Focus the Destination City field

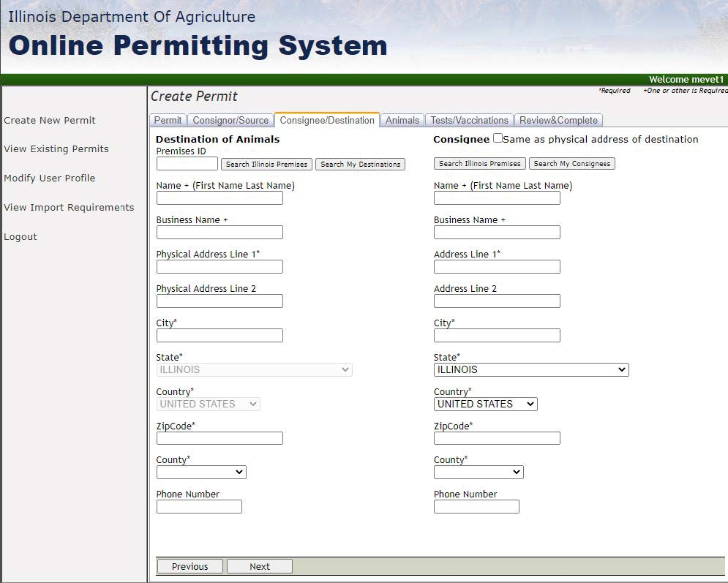click(x=219, y=336)
